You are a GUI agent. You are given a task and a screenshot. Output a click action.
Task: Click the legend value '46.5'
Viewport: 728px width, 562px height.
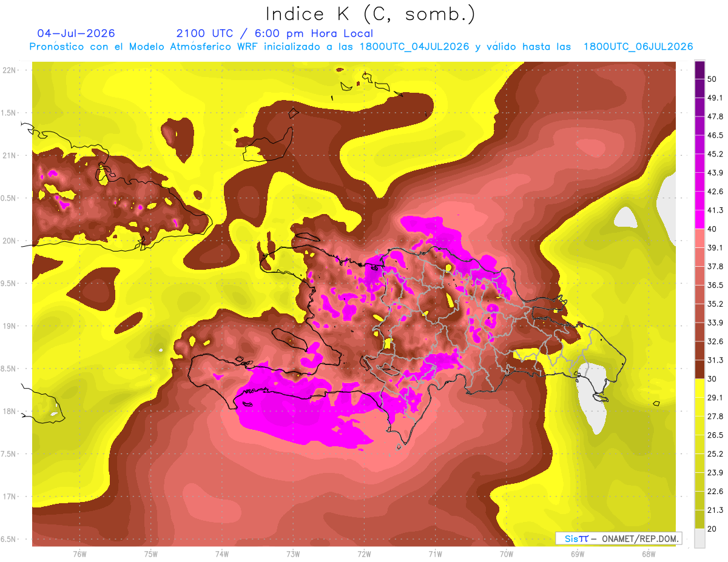(716, 136)
